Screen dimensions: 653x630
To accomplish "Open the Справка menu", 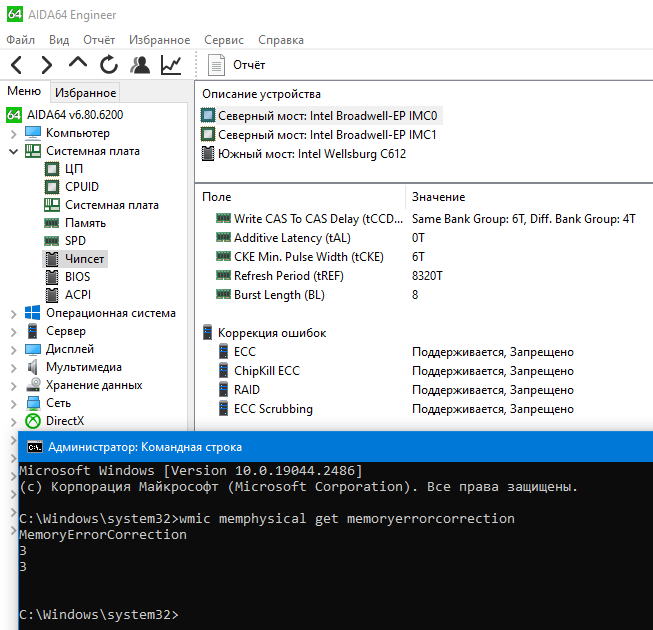I will (281, 40).
